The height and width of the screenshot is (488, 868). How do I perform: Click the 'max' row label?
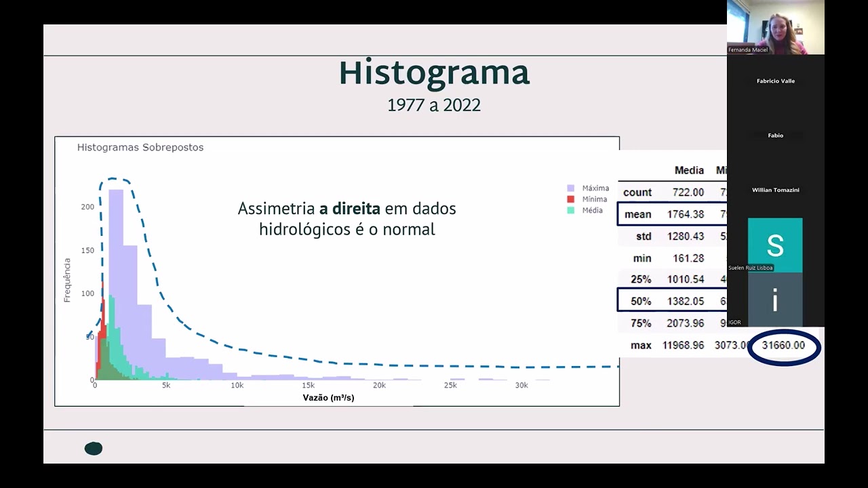pos(641,345)
